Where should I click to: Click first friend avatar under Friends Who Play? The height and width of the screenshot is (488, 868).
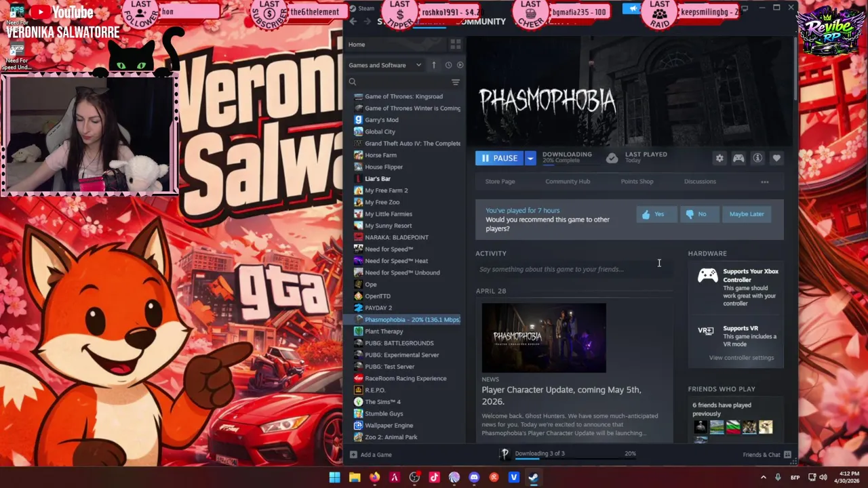pos(701,427)
